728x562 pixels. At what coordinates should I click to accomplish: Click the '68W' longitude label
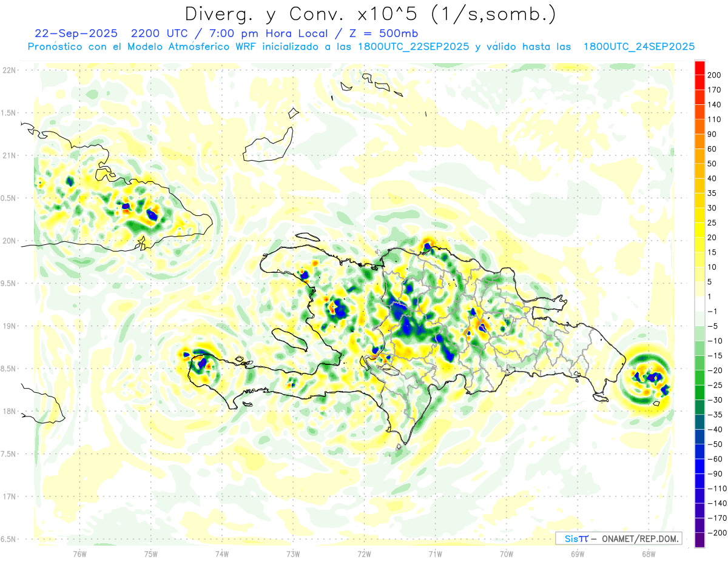click(649, 554)
